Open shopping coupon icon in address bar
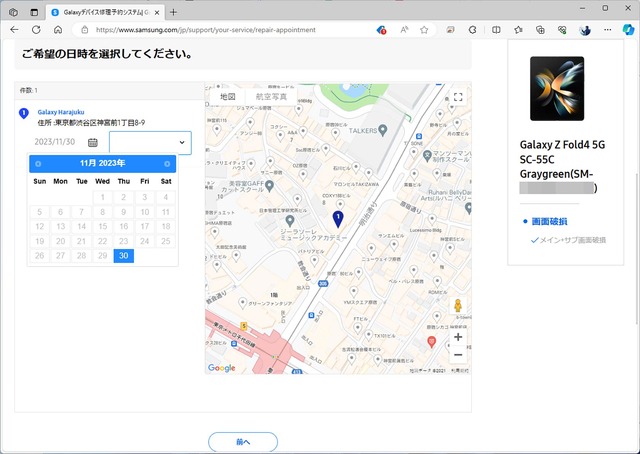The image size is (640, 454). coord(381,30)
